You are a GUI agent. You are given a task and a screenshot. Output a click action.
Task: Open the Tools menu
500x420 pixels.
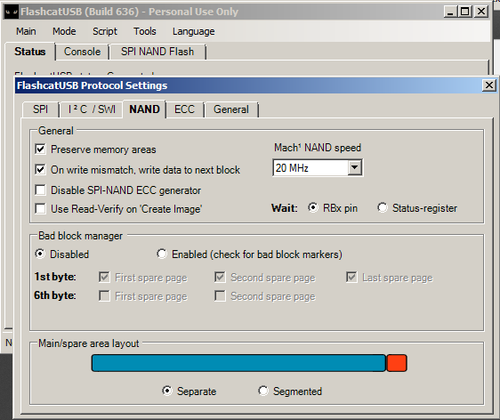tap(145, 31)
